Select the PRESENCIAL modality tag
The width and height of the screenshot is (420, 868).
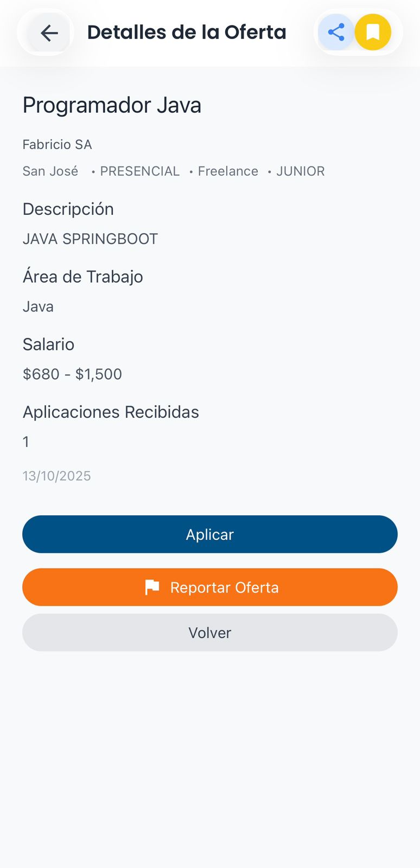pos(139,171)
